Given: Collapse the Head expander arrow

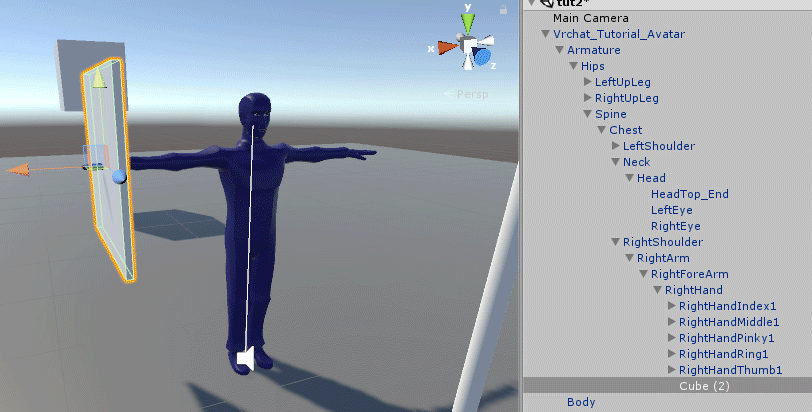Looking at the screenshot, I should (x=629, y=178).
